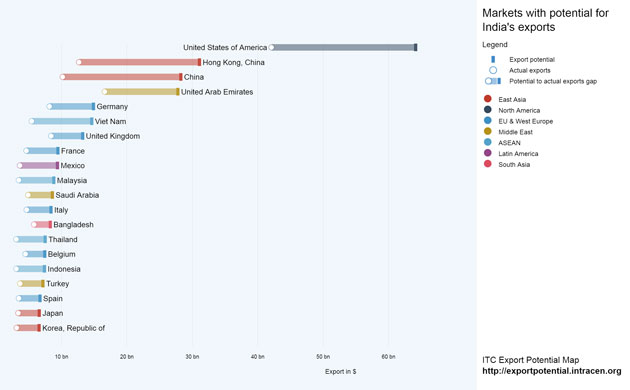The width and height of the screenshot is (630, 390).
Task: Click the '20 bn' axis tick label
Action: (x=127, y=357)
